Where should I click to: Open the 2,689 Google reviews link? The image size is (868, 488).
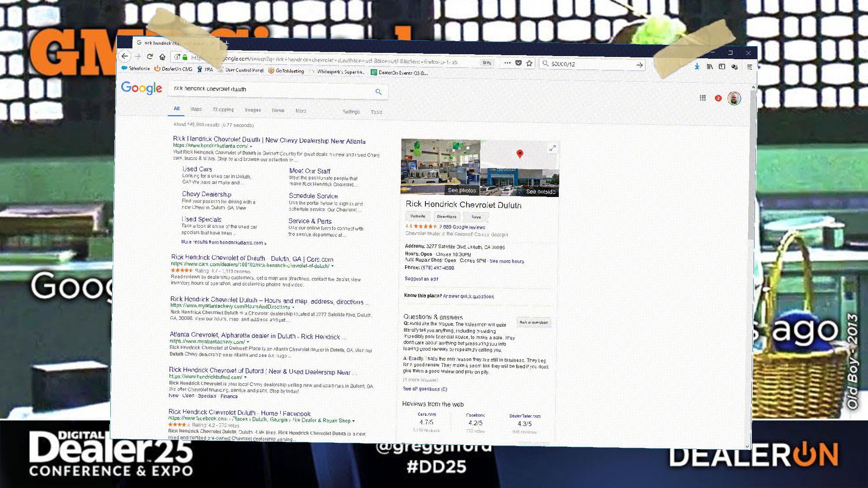[x=462, y=227]
